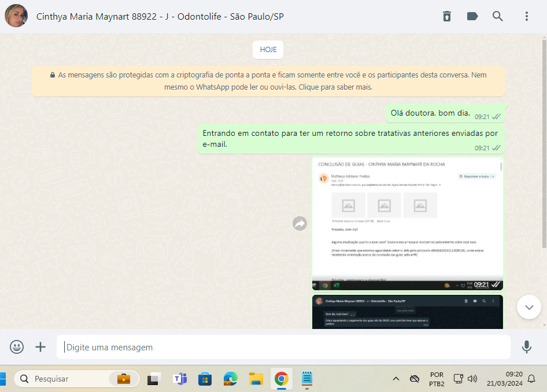547x392 pixels.
Task: Launch Microsoft Teams from the taskbar
Action: [180, 379]
